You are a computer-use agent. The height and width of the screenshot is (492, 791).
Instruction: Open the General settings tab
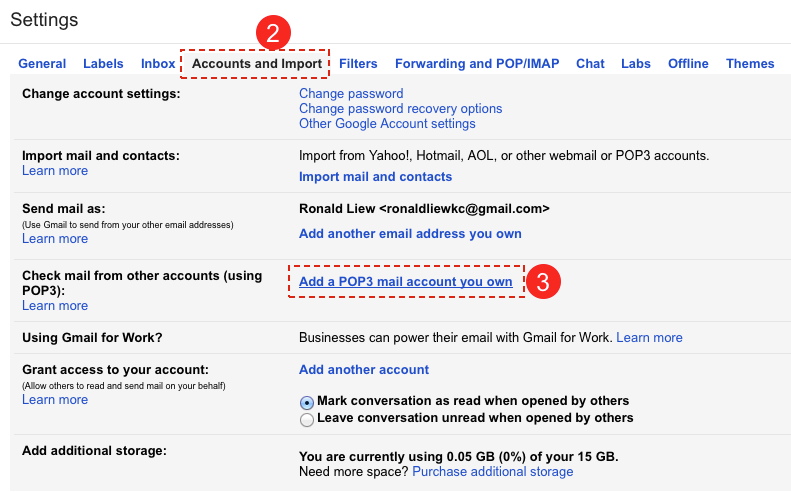click(x=42, y=64)
